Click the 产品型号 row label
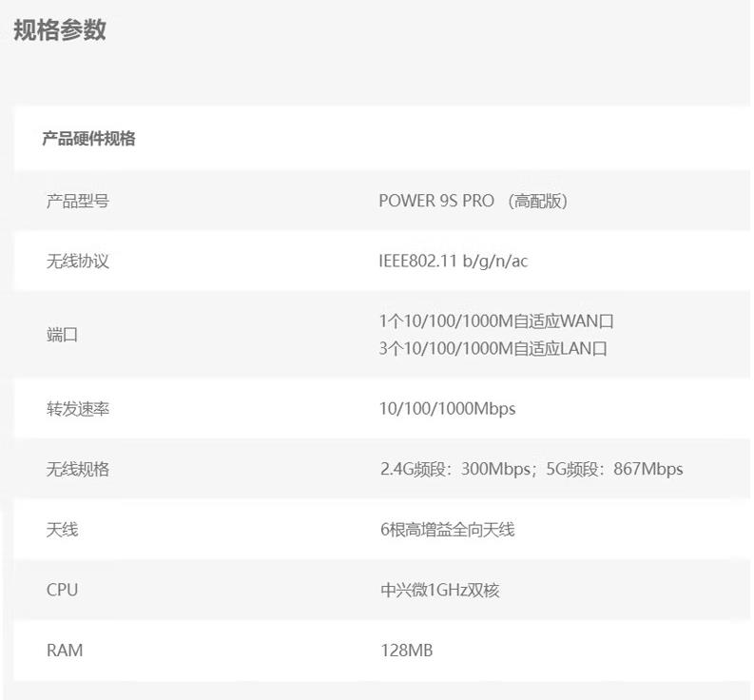 (78, 201)
